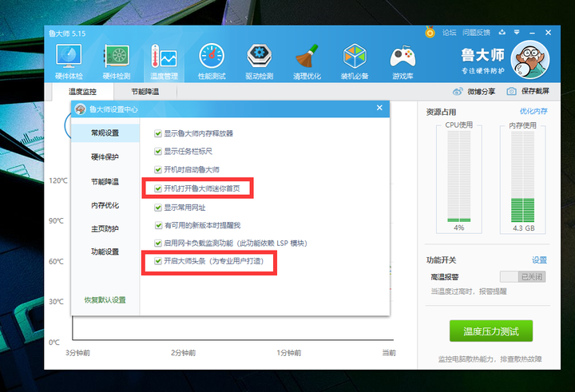Click 优化内存 optimize memory link
575x392 pixels.
(533, 111)
